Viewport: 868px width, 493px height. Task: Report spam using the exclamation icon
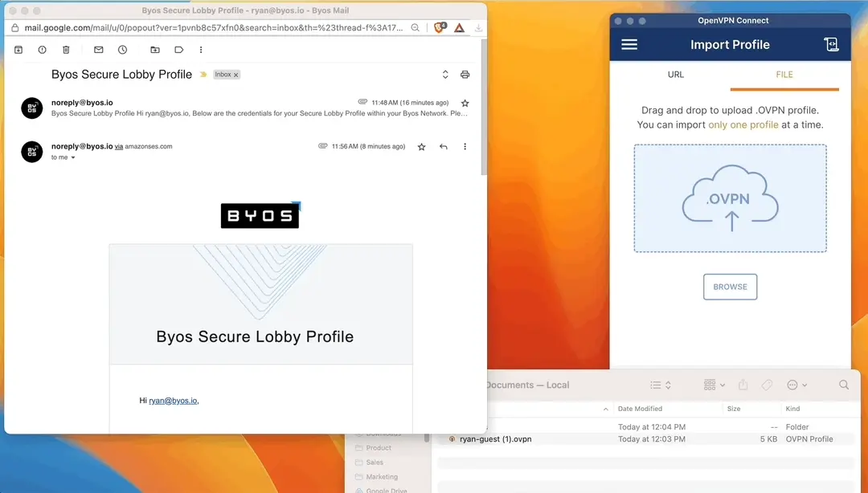(x=42, y=50)
